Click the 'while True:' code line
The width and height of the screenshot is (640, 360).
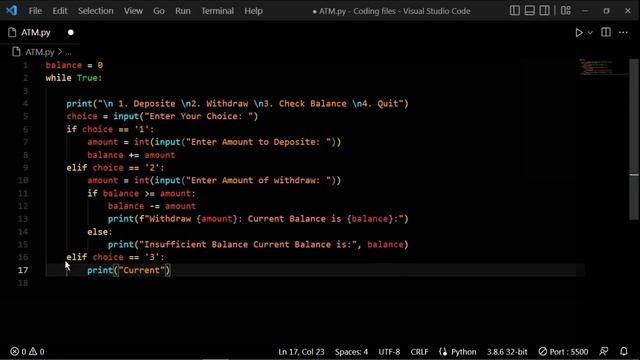tap(73, 78)
